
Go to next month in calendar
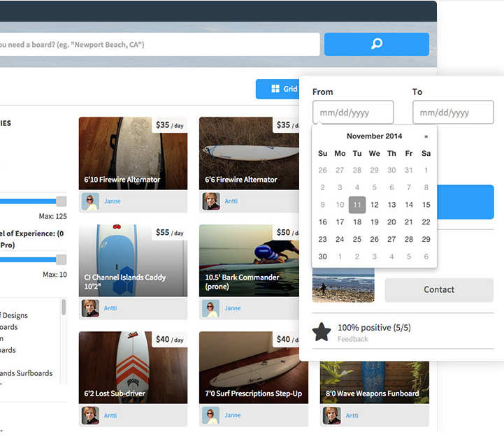click(426, 136)
